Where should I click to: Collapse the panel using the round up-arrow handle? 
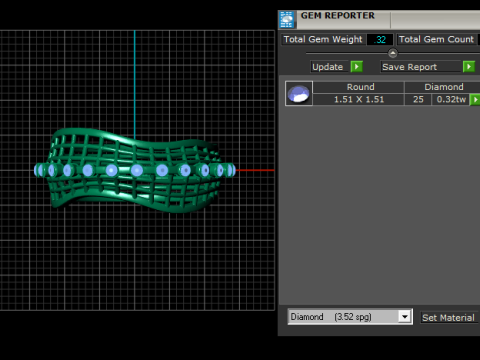393,53
